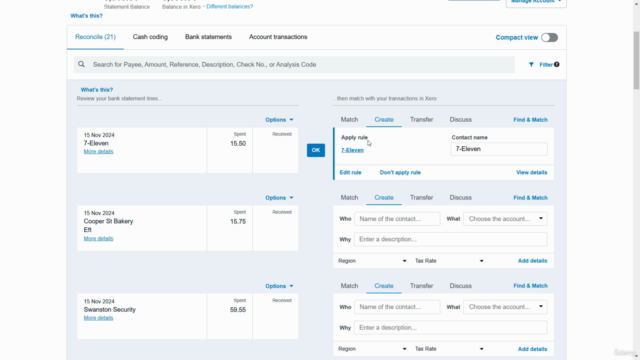Screen dimensions: 640x360
Task: Select Discuss tab for Swanston Security
Action: point(460,286)
